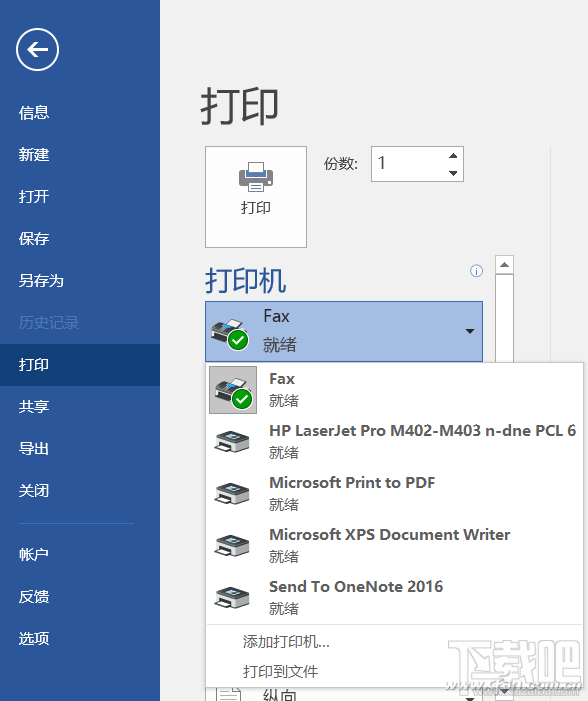Select Microsoft Print to PDF printer
This screenshot has height=701, width=588.
click(x=394, y=493)
